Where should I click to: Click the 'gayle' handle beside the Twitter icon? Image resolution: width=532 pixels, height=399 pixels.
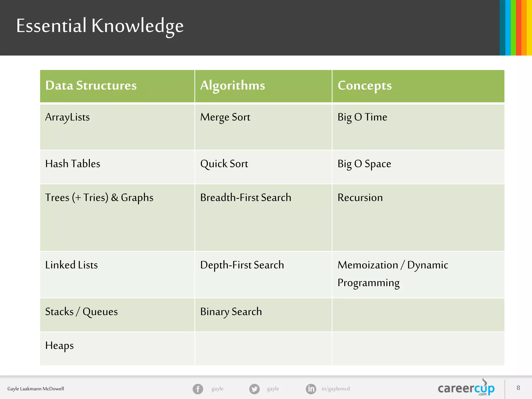273,389
